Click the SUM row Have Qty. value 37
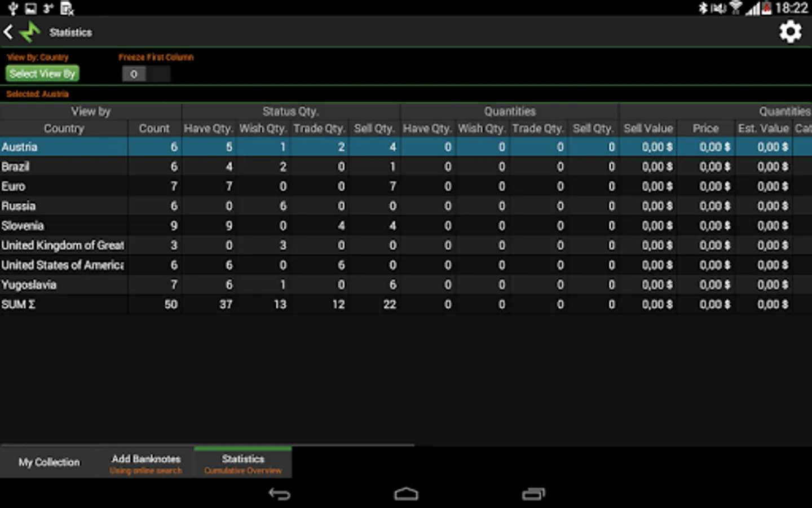The height and width of the screenshot is (508, 812). pyautogui.click(x=226, y=305)
